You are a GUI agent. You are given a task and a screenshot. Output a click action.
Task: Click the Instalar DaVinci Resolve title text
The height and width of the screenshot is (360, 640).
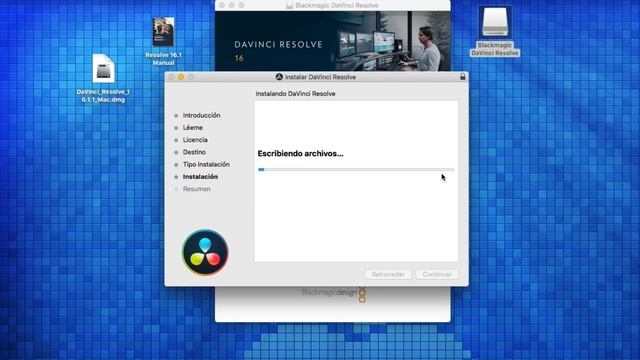pyautogui.click(x=320, y=77)
